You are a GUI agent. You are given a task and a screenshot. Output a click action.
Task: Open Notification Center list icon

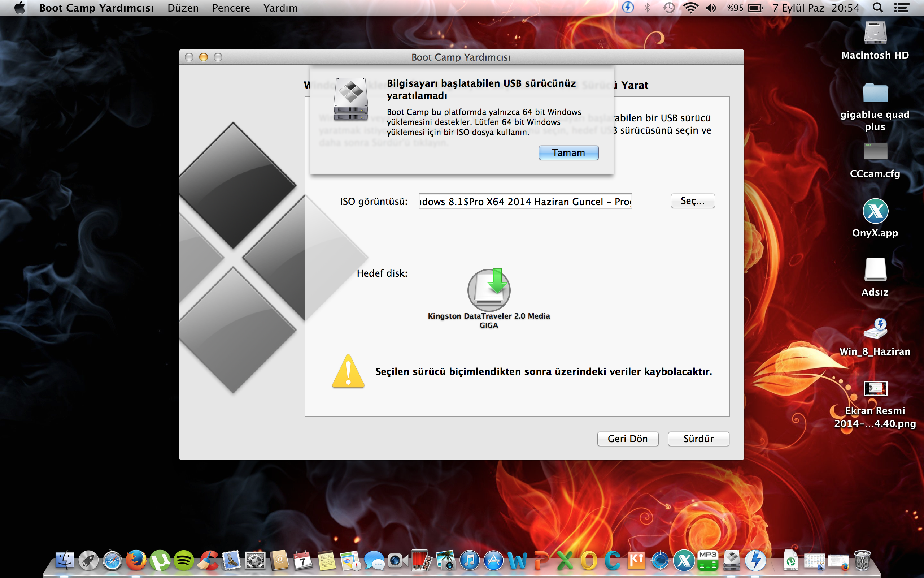(x=902, y=8)
